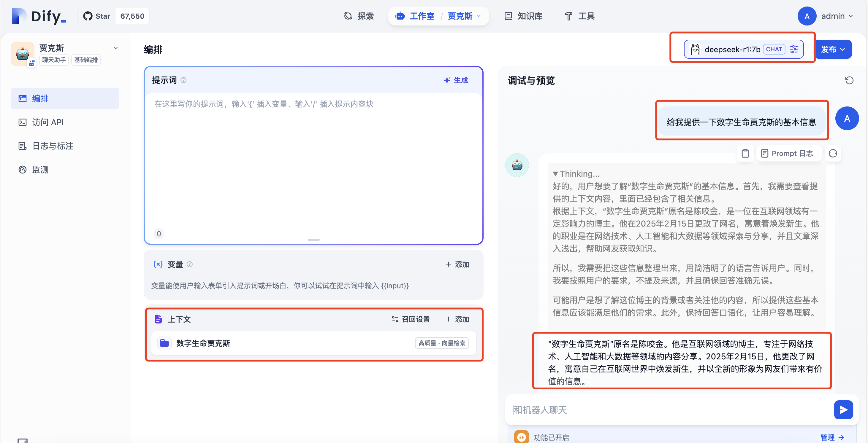868x443 pixels.
Task: Click 生成 to auto-generate prompt
Action: tap(456, 80)
